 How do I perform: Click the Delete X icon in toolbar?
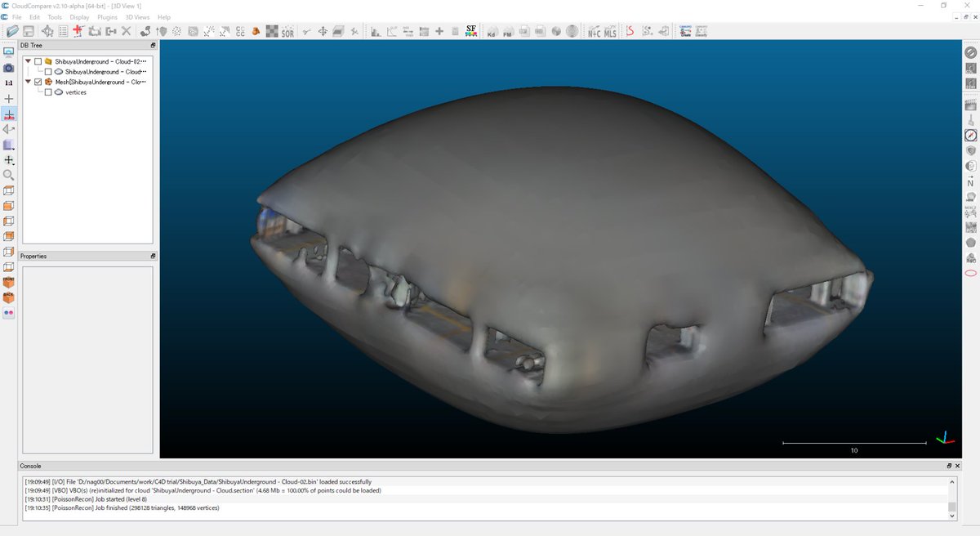(x=127, y=32)
